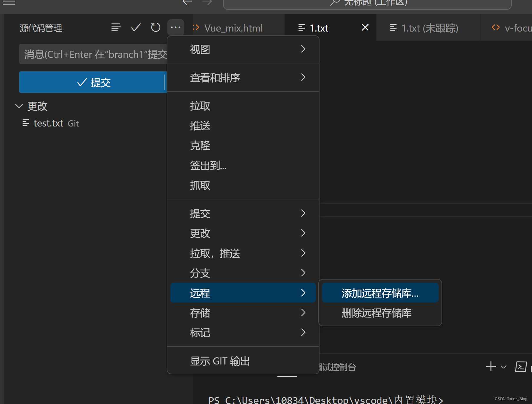
Task: Click the Vue_mix.html tab file icon
Action: [196, 28]
